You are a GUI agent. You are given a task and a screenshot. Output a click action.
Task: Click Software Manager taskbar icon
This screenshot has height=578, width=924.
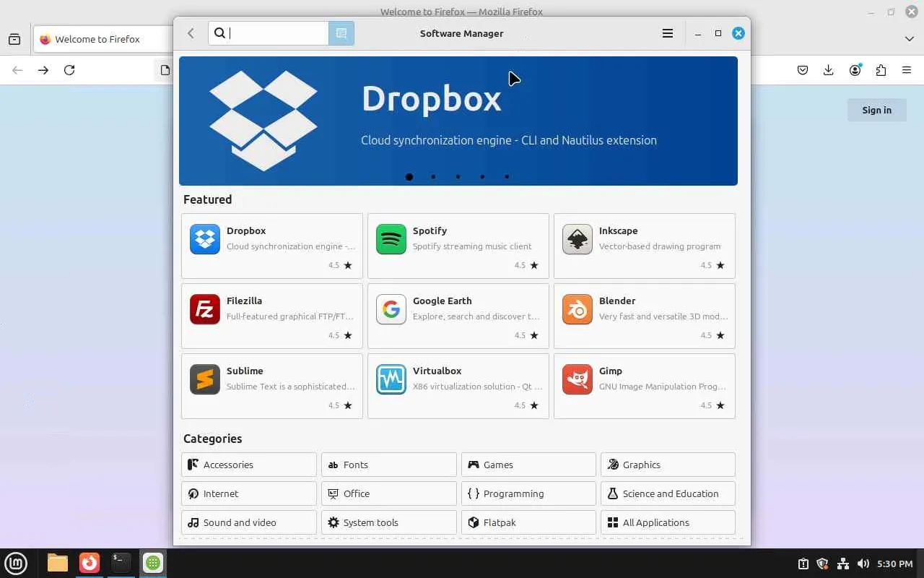click(153, 563)
